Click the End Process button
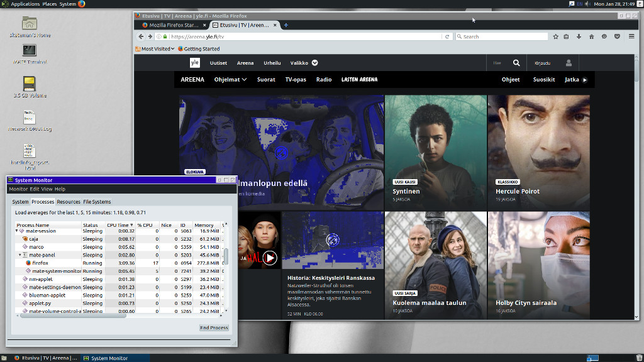The height and width of the screenshot is (362, 644). click(214, 327)
